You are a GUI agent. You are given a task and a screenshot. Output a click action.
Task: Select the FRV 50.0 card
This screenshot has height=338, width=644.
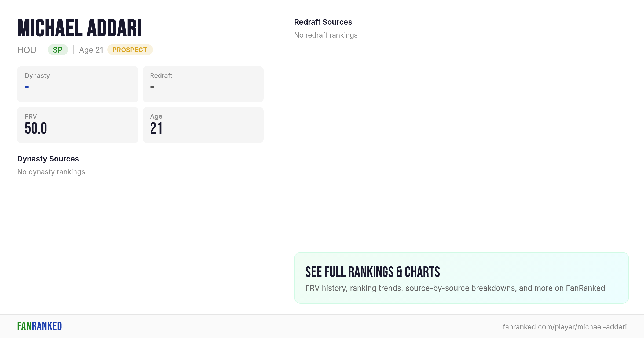pyautogui.click(x=78, y=125)
